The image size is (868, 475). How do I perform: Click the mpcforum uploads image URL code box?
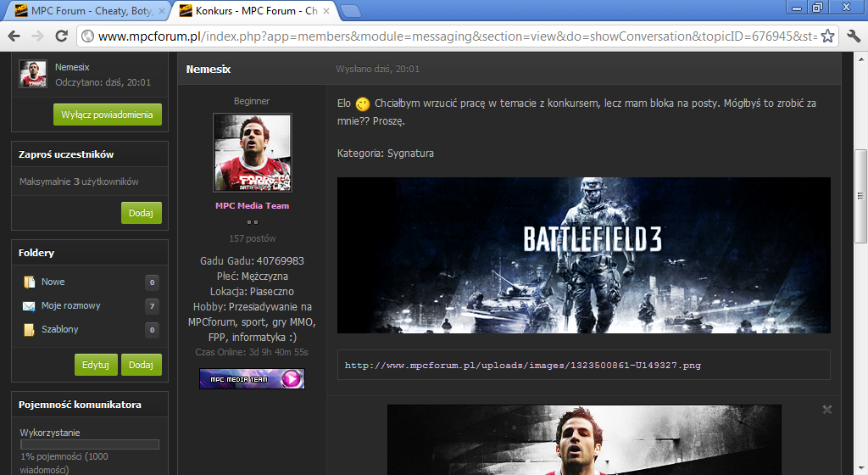click(x=584, y=365)
